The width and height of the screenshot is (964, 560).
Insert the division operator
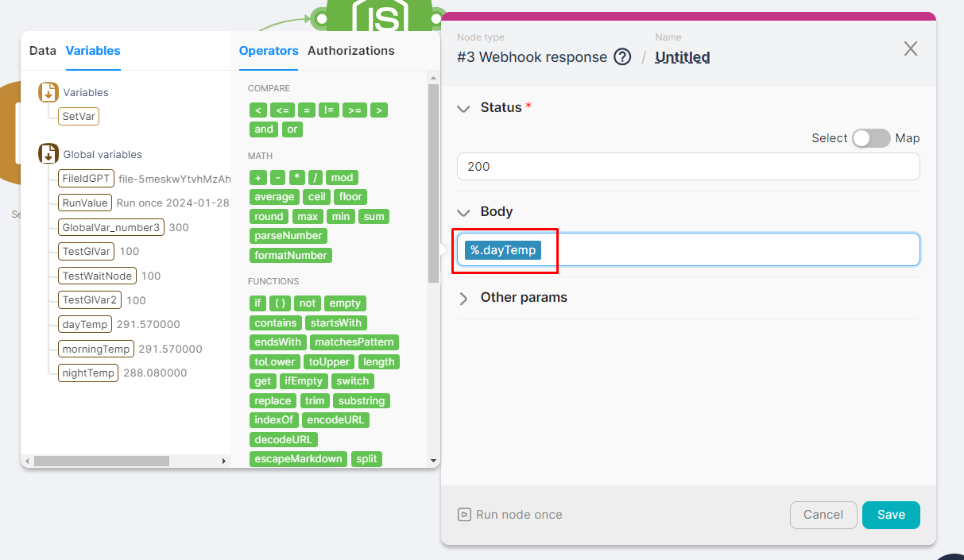pyautogui.click(x=315, y=178)
